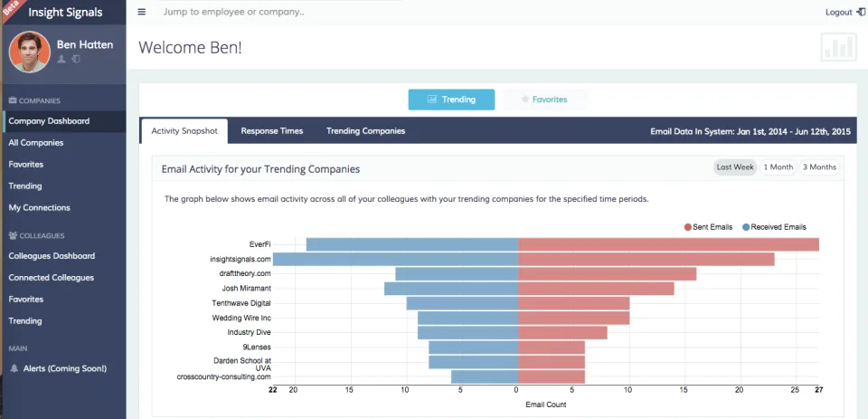The image size is (868, 419).
Task: Click the Email Count axis title
Action: [x=546, y=405]
